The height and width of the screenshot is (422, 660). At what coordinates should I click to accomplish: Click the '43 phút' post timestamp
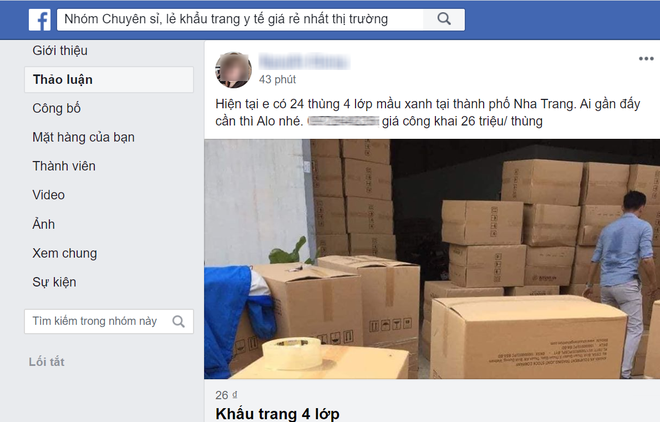(277, 80)
